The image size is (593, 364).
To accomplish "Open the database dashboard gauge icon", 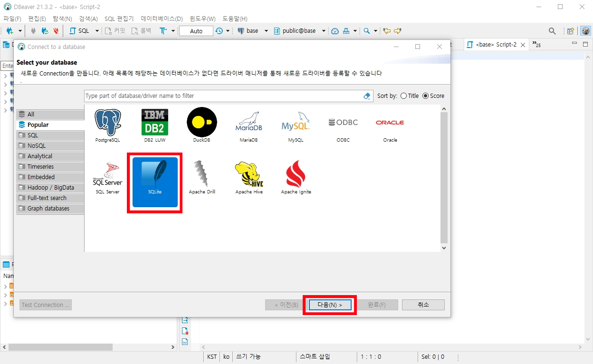I will 335,31.
